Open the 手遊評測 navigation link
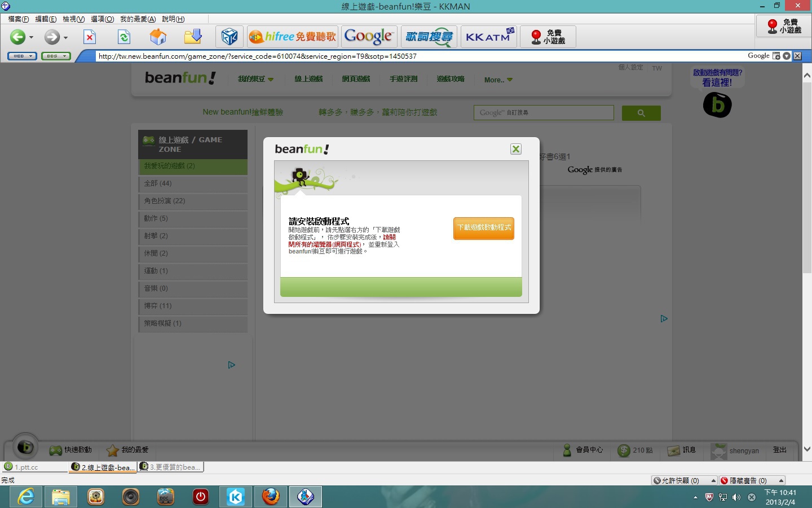 pyautogui.click(x=403, y=79)
